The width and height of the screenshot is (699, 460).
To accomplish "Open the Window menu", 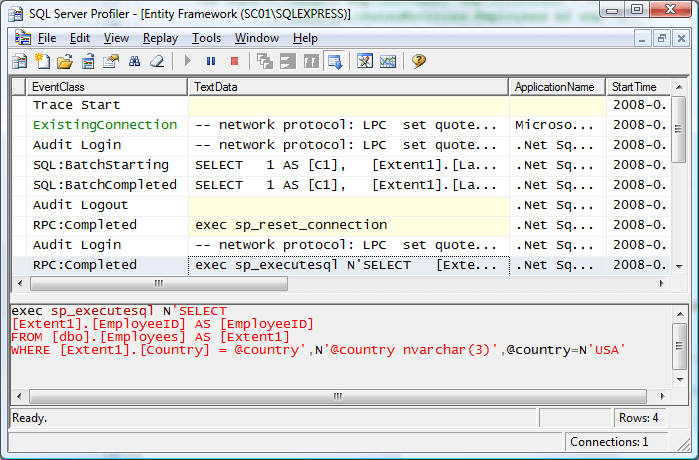I will click(x=257, y=38).
